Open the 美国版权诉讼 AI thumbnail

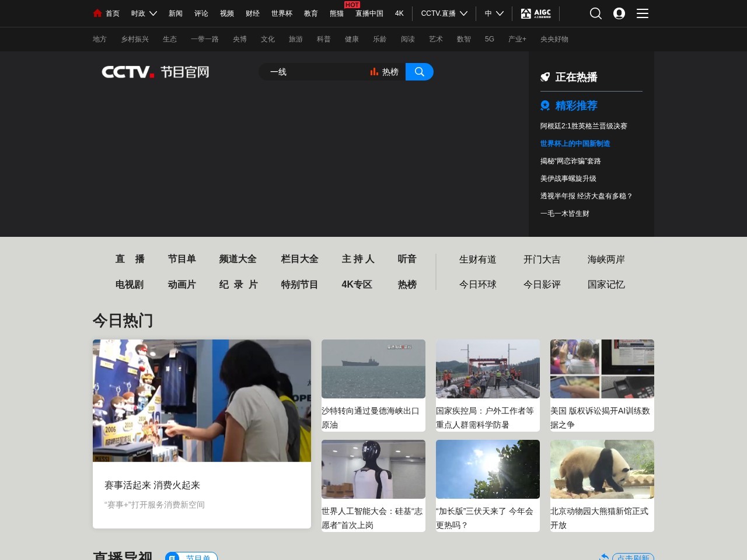coord(602,369)
